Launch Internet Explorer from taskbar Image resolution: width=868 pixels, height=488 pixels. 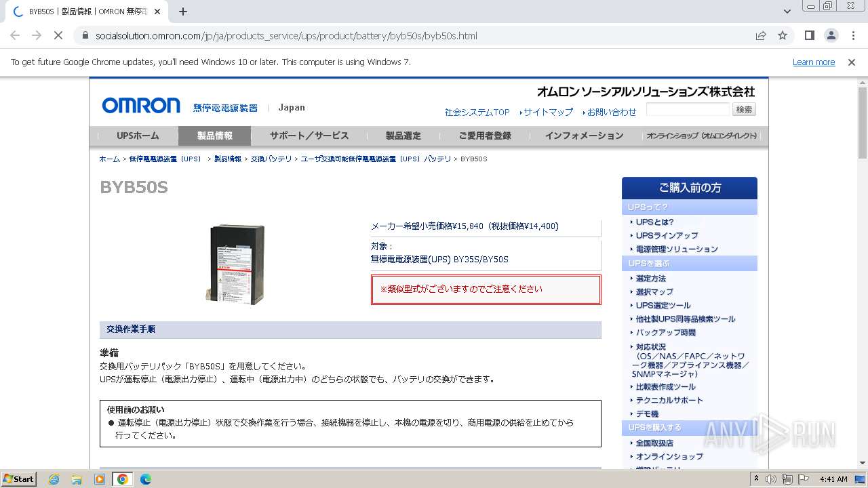(54, 479)
